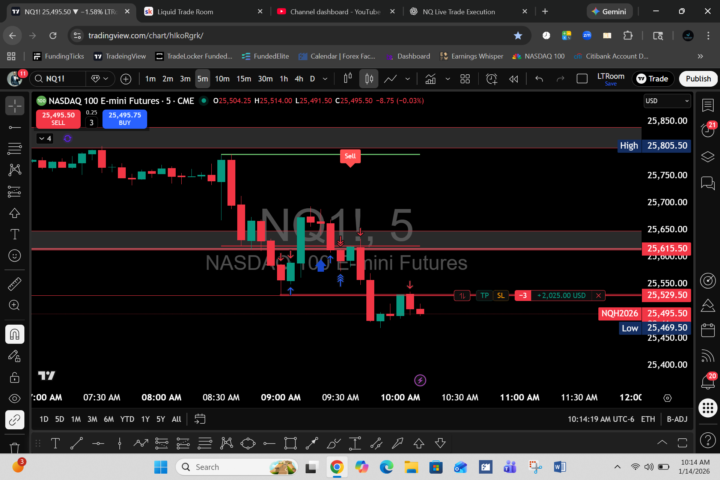The image size is (720, 480).
Task: Select the 1h timeframe
Action: click(x=284, y=79)
